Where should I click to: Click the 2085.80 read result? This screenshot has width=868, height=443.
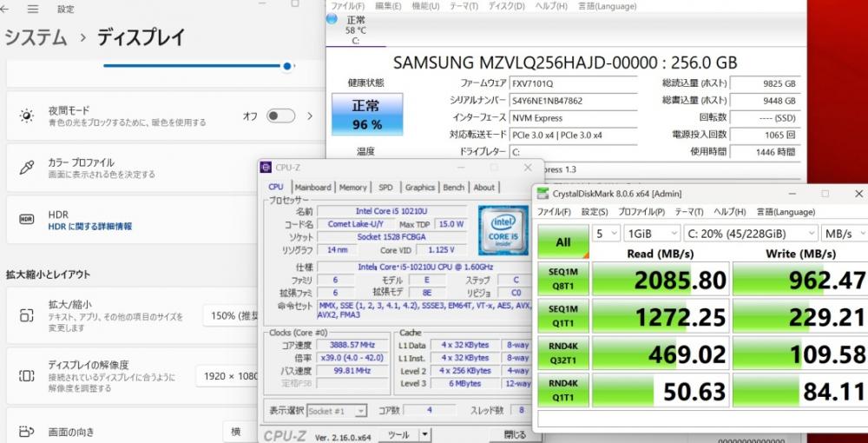coord(661,279)
